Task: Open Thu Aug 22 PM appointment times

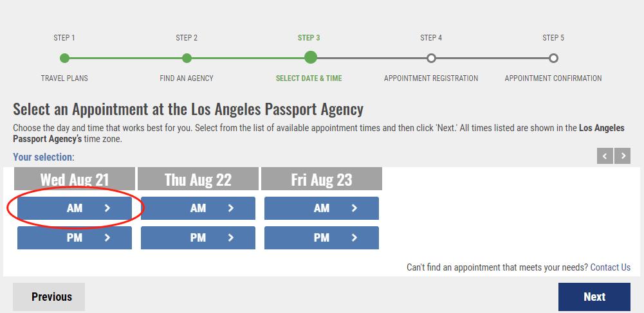Action: tap(198, 238)
